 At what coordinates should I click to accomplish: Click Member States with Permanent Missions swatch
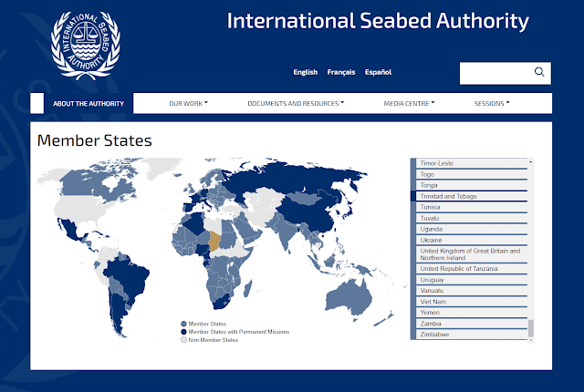coord(183,332)
